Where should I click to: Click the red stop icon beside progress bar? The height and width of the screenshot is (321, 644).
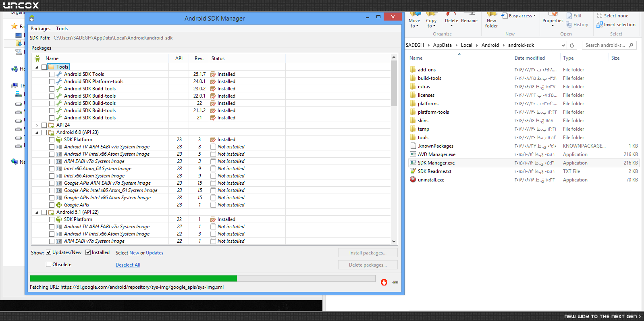coord(384,282)
